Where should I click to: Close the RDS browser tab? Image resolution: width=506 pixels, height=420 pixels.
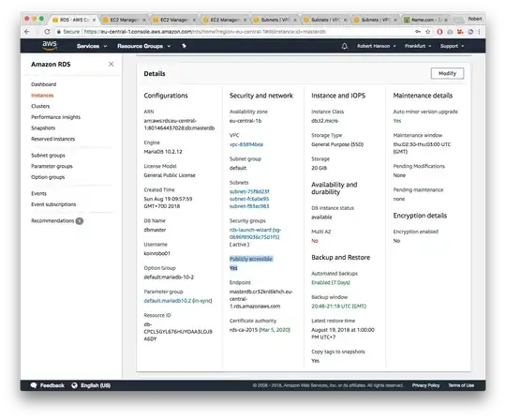pos(95,20)
